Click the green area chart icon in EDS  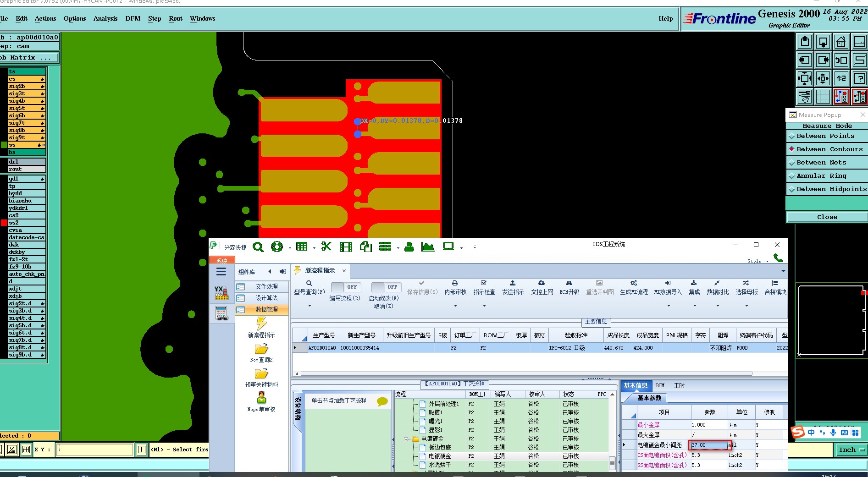428,247
